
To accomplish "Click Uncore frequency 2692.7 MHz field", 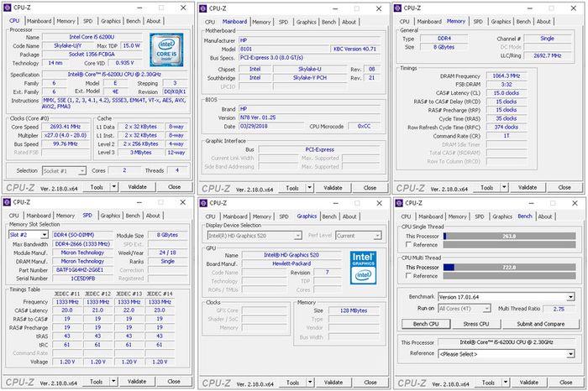I will [x=548, y=55].
